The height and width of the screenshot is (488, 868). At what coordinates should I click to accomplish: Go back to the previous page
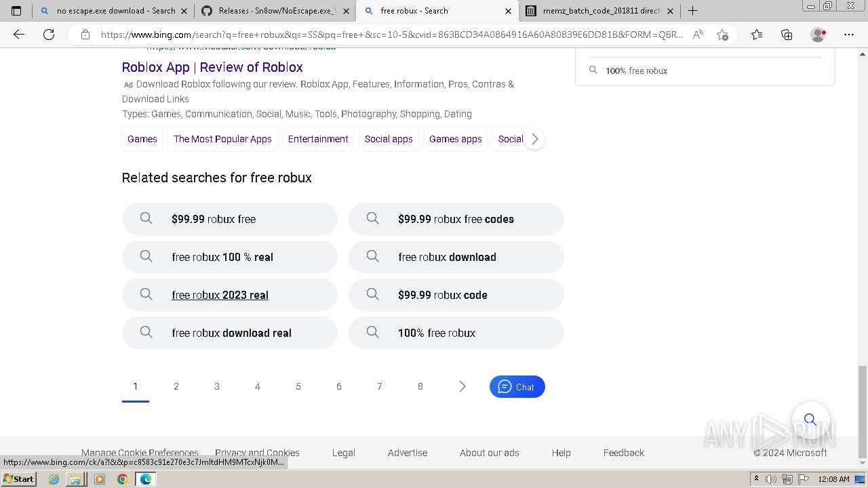pos(19,35)
